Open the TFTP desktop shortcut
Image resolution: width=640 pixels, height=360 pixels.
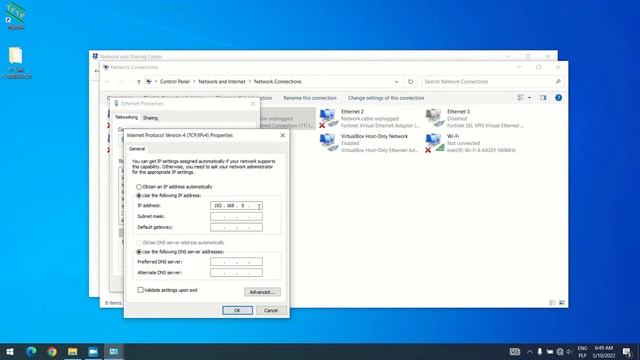[x=15, y=16]
